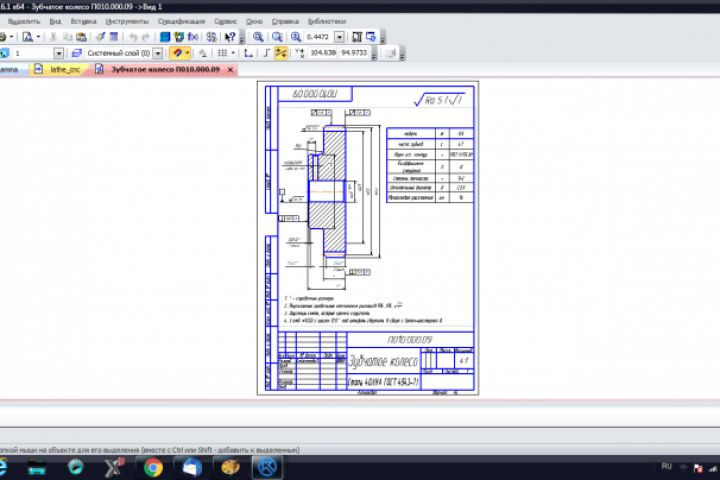The height and width of the screenshot is (480, 720).
Task: Click the local coordinate system icon
Action: tap(250, 52)
